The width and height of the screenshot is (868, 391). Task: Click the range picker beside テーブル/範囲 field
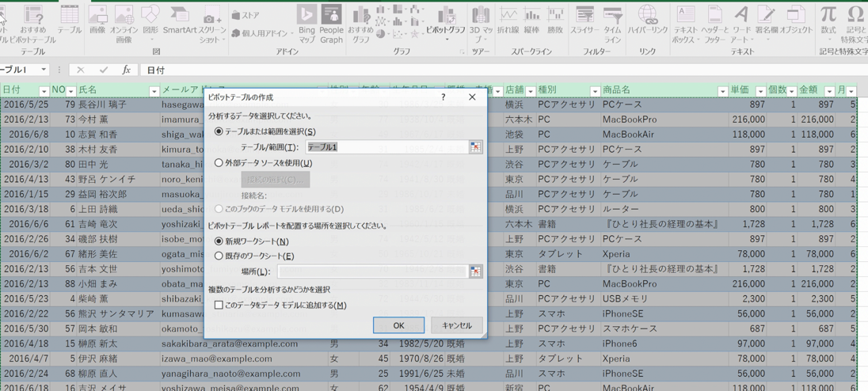coord(475,146)
